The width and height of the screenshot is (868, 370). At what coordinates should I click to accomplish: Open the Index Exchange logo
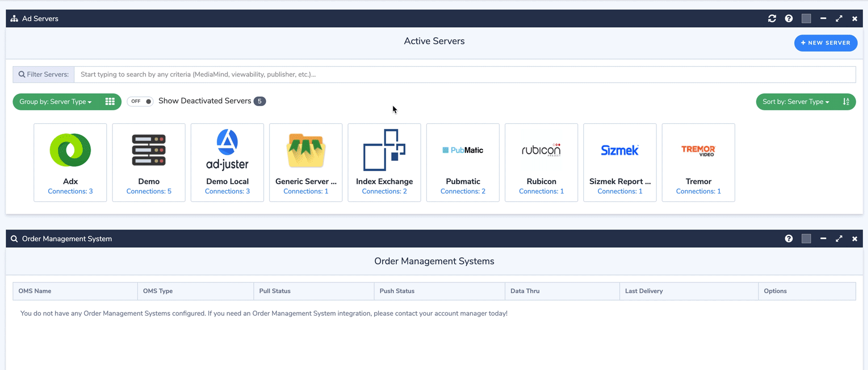[x=384, y=150]
